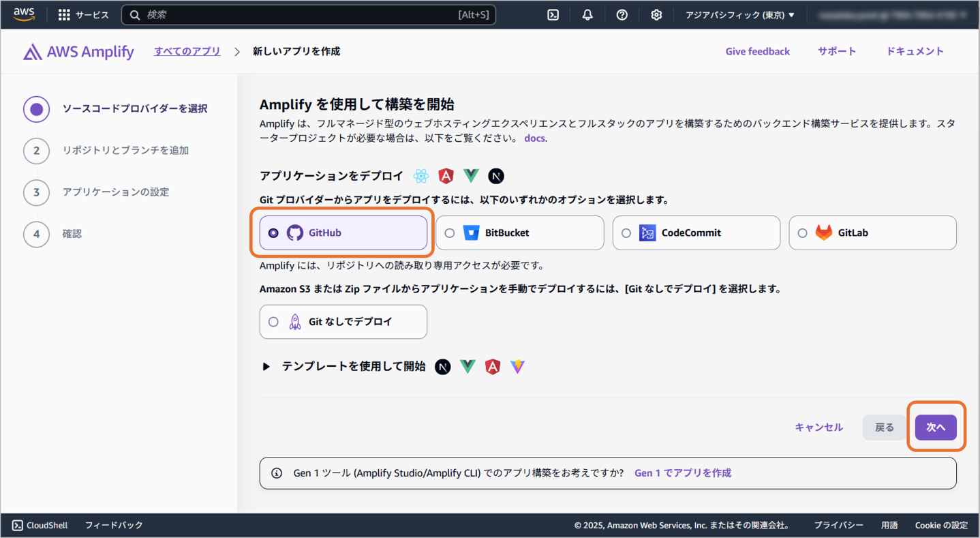Viewport: 980px width, 538px height.
Task: Click the info icon in Gen 1 notice
Action: [x=277, y=473]
